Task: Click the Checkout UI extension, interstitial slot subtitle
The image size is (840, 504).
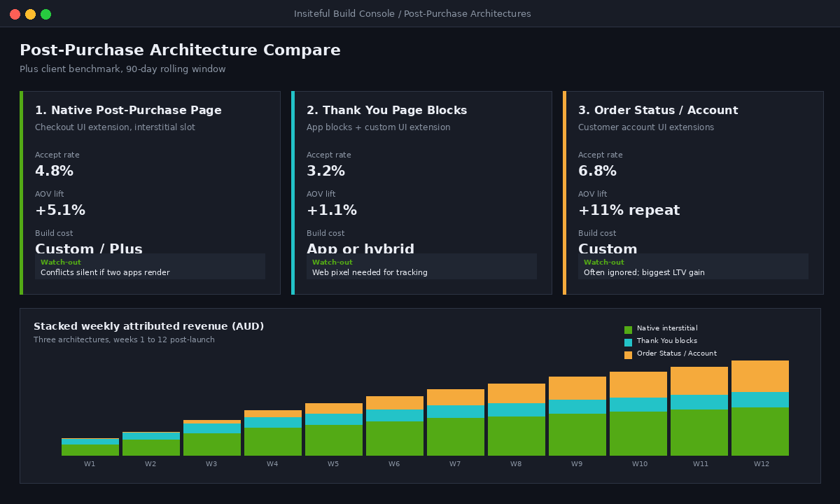Action: coord(115,127)
